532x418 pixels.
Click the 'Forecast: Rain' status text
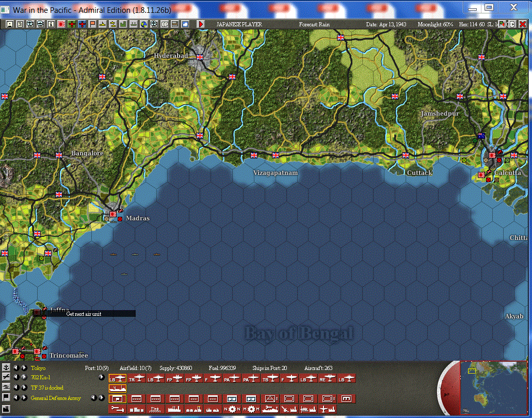point(314,24)
